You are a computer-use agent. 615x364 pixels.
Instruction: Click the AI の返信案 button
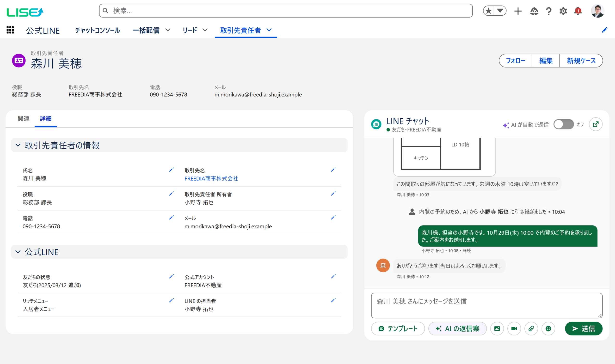[457, 329]
